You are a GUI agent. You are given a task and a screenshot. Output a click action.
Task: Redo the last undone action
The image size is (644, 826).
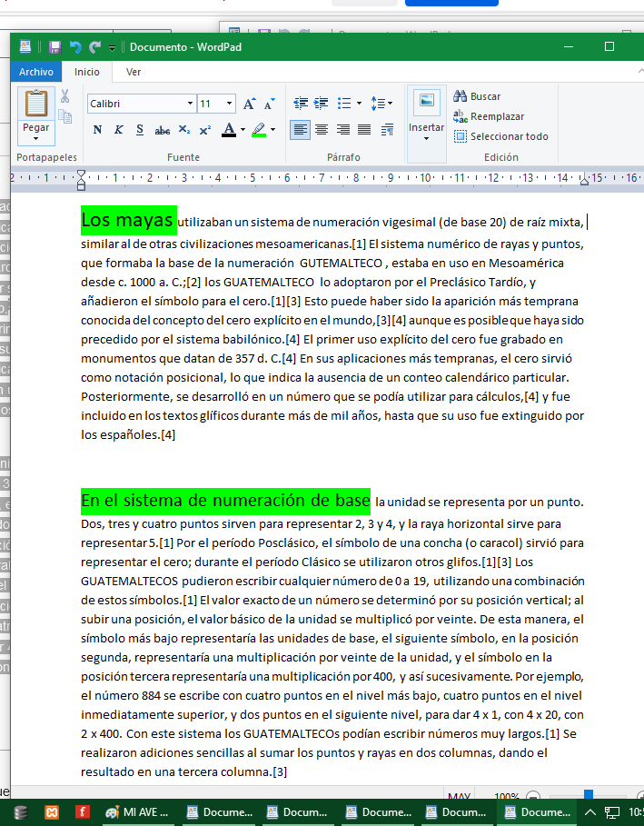coord(95,47)
